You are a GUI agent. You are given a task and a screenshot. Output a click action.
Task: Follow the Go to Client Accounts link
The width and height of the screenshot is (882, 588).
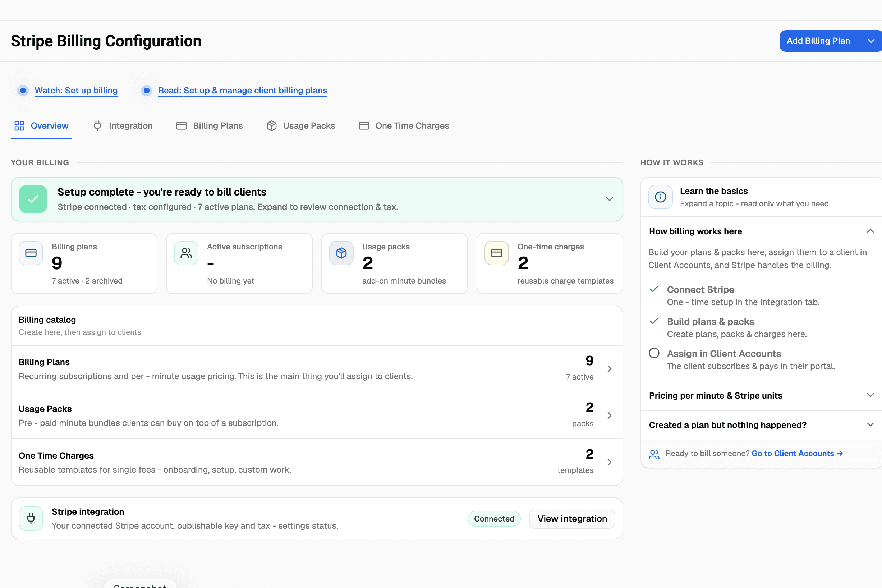(797, 453)
